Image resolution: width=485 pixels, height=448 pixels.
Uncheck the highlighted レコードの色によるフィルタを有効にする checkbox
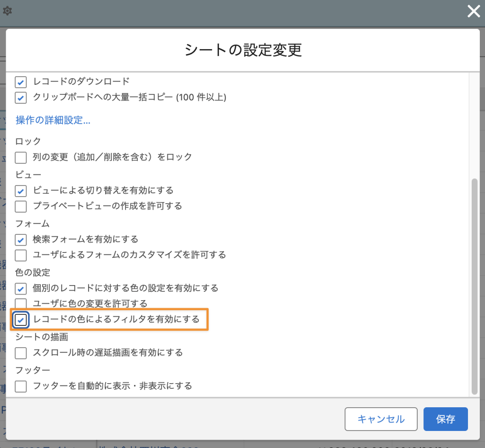coord(21,320)
